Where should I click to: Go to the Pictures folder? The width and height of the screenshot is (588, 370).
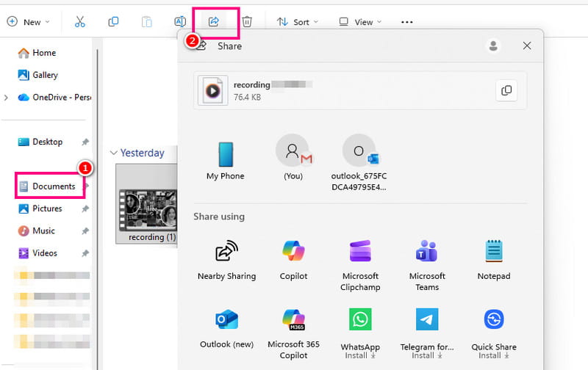click(x=47, y=208)
